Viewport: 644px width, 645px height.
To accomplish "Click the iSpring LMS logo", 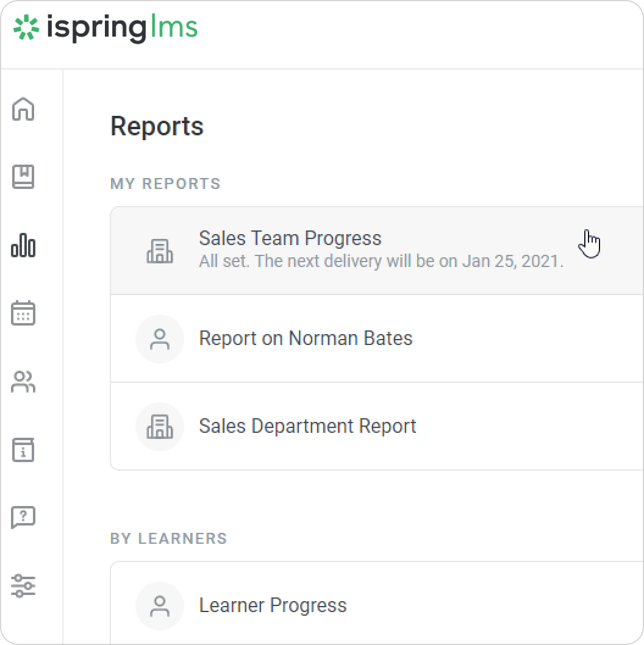I will point(106,29).
